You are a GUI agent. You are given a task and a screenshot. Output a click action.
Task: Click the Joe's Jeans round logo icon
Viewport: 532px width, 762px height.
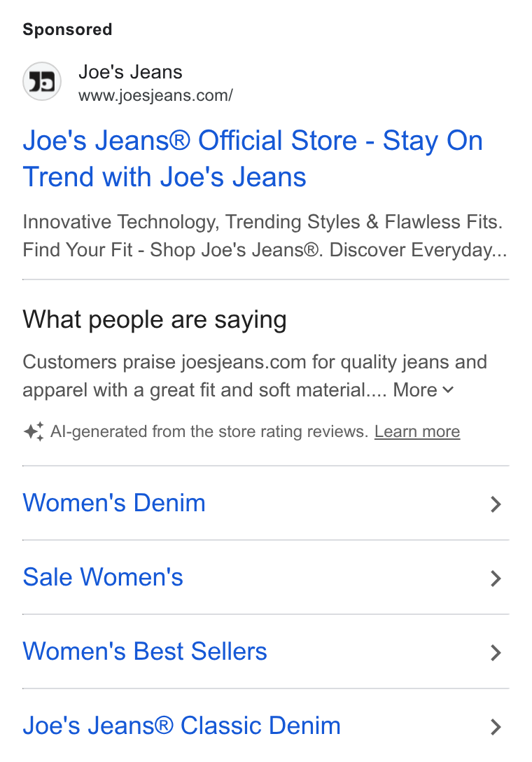click(42, 82)
